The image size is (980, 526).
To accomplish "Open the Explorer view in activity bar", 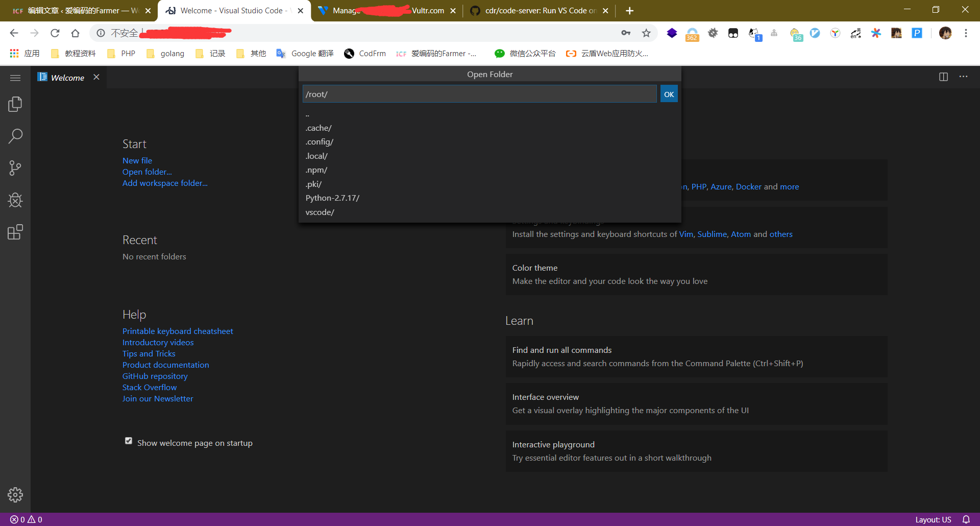I will pyautogui.click(x=15, y=104).
